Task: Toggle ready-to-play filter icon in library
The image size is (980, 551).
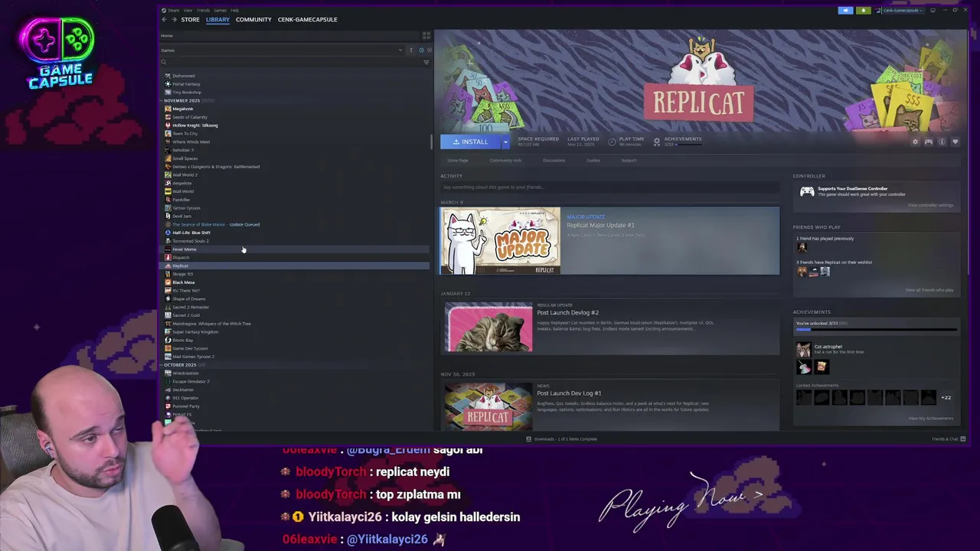Action: point(429,50)
